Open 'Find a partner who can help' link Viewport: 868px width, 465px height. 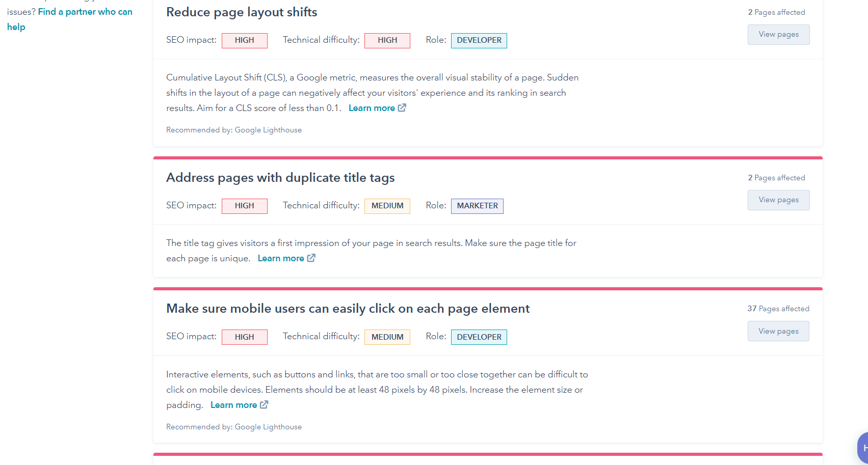coord(70,19)
